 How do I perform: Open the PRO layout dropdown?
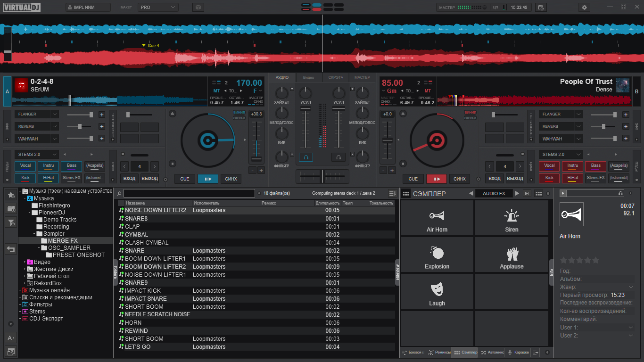pos(158,8)
